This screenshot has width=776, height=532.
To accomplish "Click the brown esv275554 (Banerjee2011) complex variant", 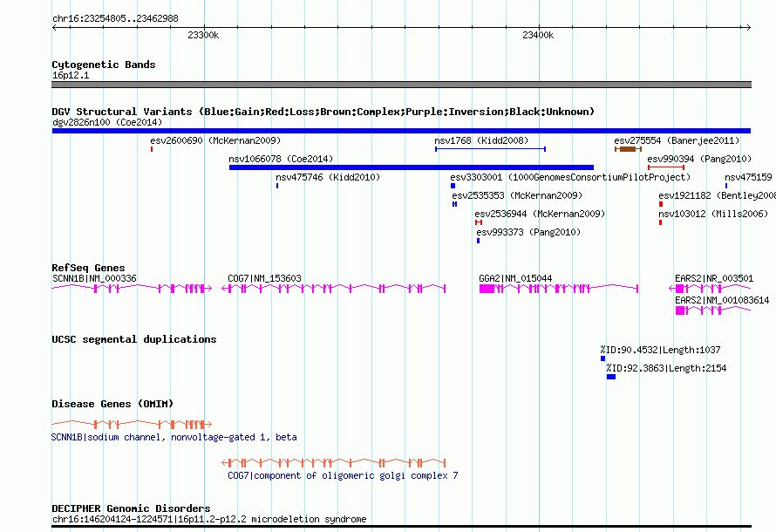I will pyautogui.click(x=628, y=149).
